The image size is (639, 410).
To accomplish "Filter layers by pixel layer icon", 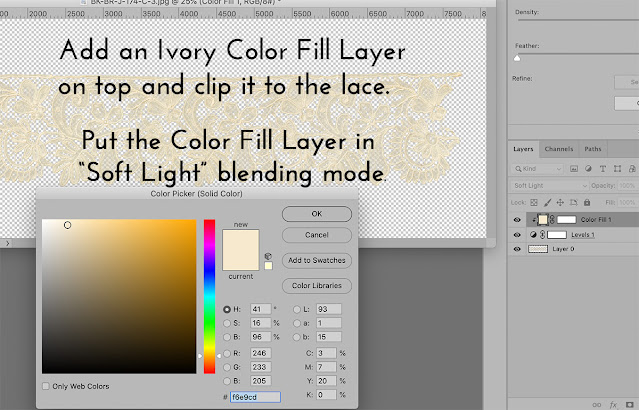I will click(574, 169).
